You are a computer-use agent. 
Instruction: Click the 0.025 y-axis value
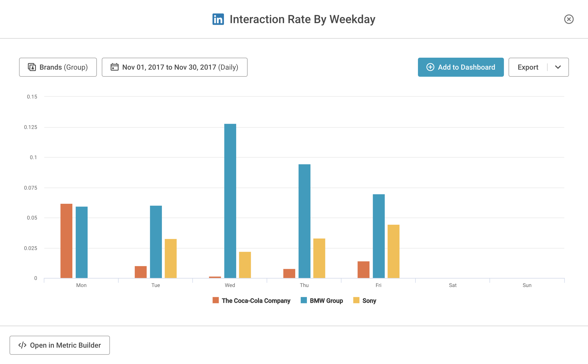click(30, 248)
